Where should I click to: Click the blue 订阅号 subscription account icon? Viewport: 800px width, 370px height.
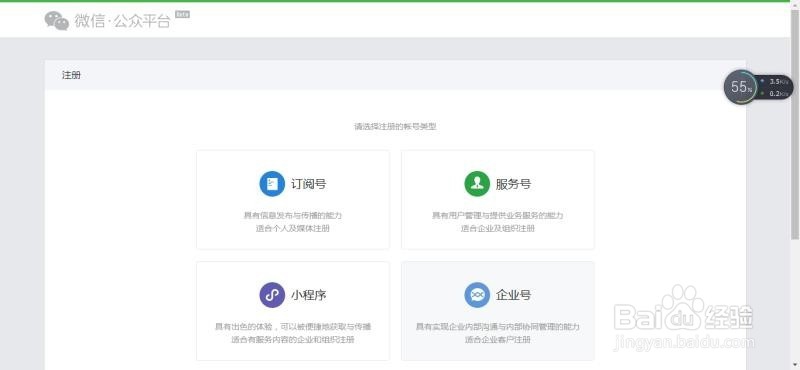tap(272, 184)
